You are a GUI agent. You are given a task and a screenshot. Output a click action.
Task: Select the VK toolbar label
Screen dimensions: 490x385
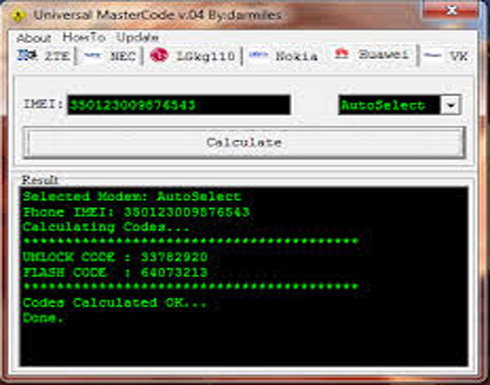pyautogui.click(x=459, y=56)
